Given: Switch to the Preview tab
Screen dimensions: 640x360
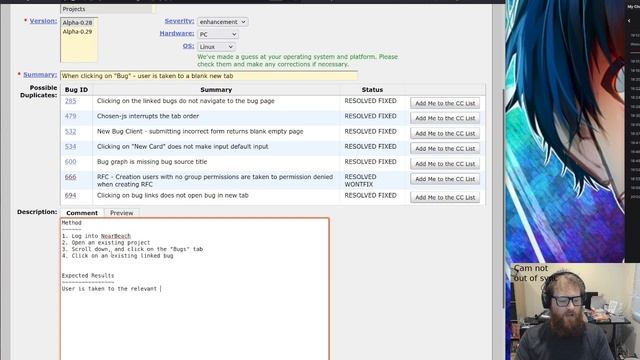Looking at the screenshot, I should click(121, 213).
